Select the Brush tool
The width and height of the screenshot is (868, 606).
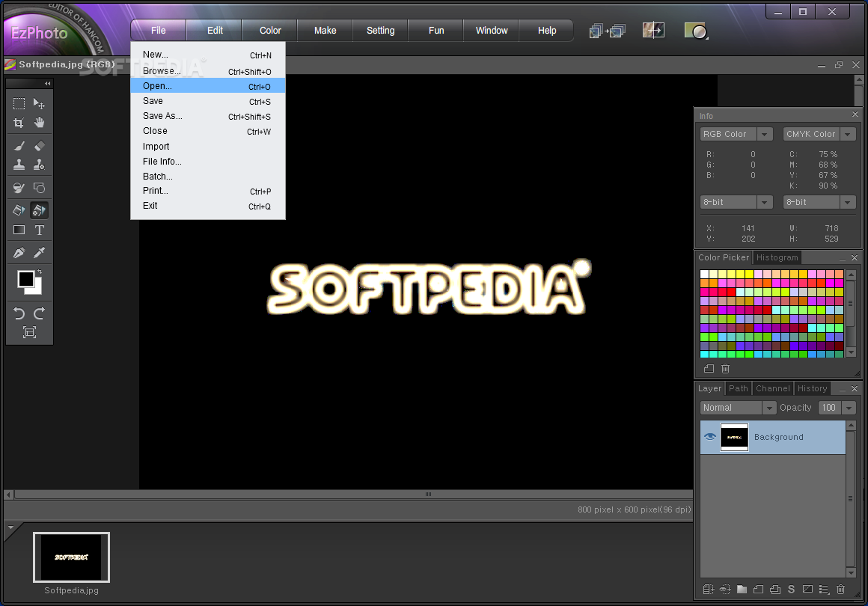click(x=19, y=146)
